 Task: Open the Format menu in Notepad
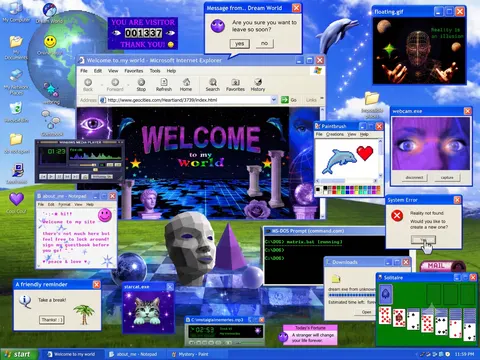click(64, 204)
